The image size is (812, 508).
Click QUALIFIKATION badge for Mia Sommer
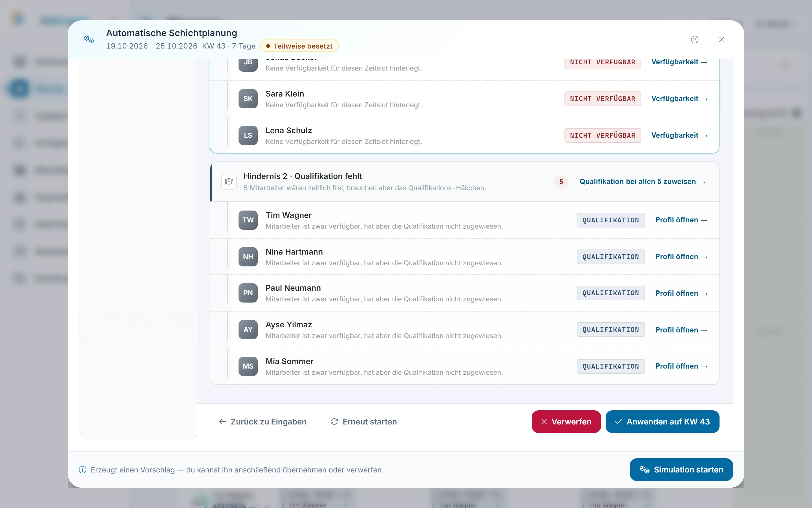[611, 366]
